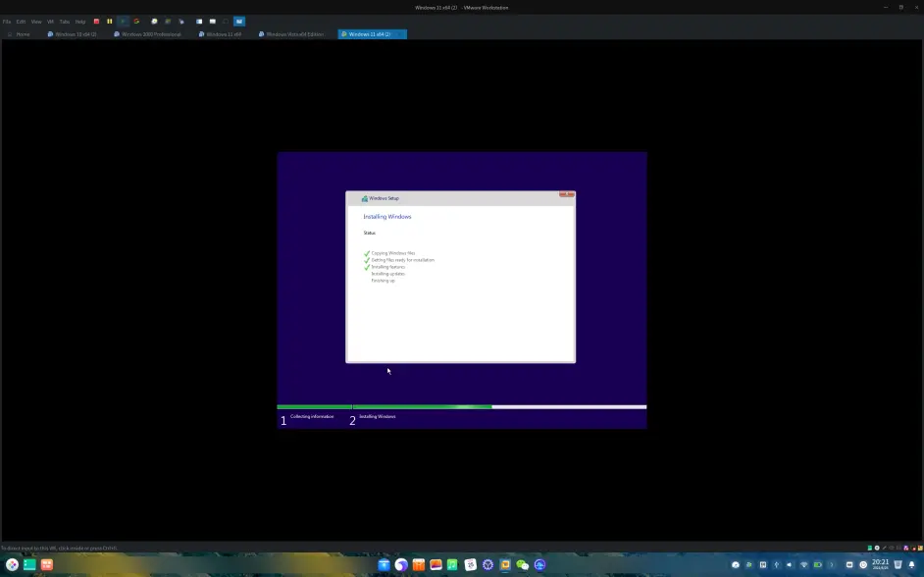
Task: Open the VM menu
Action: 50,22
